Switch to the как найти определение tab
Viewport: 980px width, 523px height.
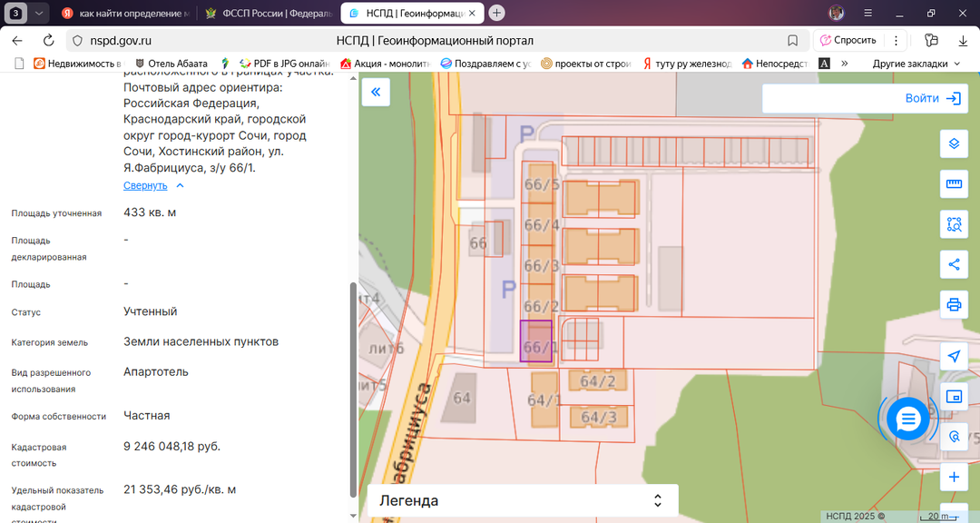(126, 14)
